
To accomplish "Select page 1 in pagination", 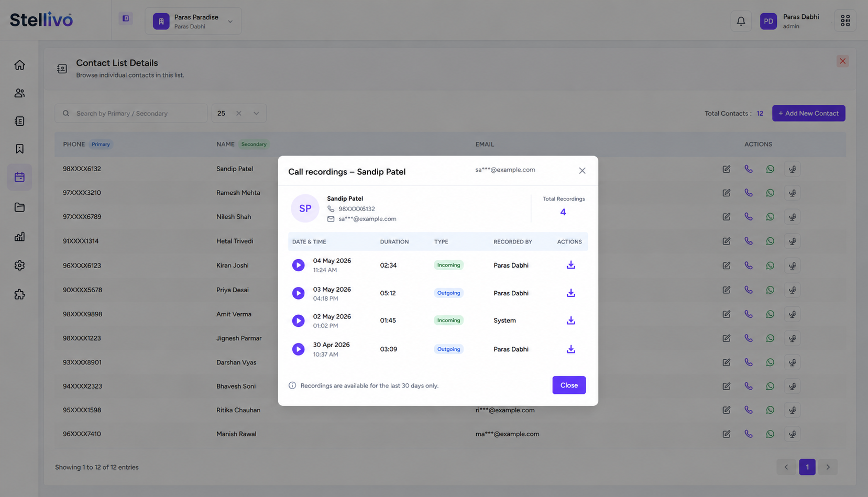I will point(807,467).
